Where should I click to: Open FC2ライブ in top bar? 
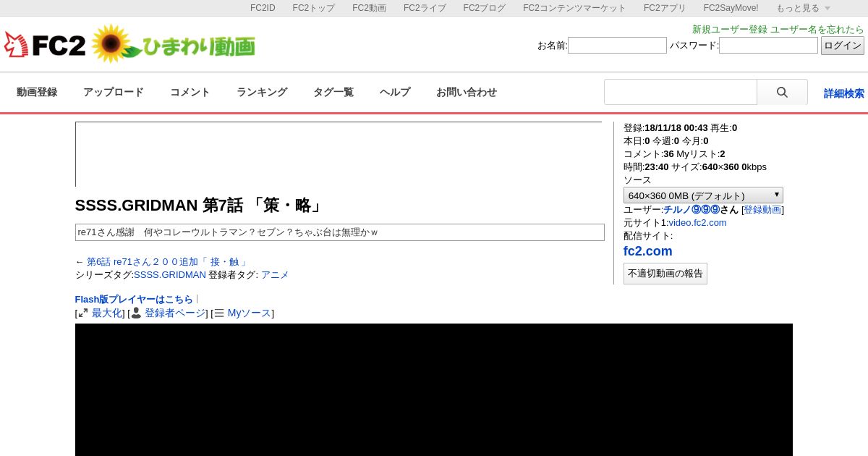pos(425,8)
